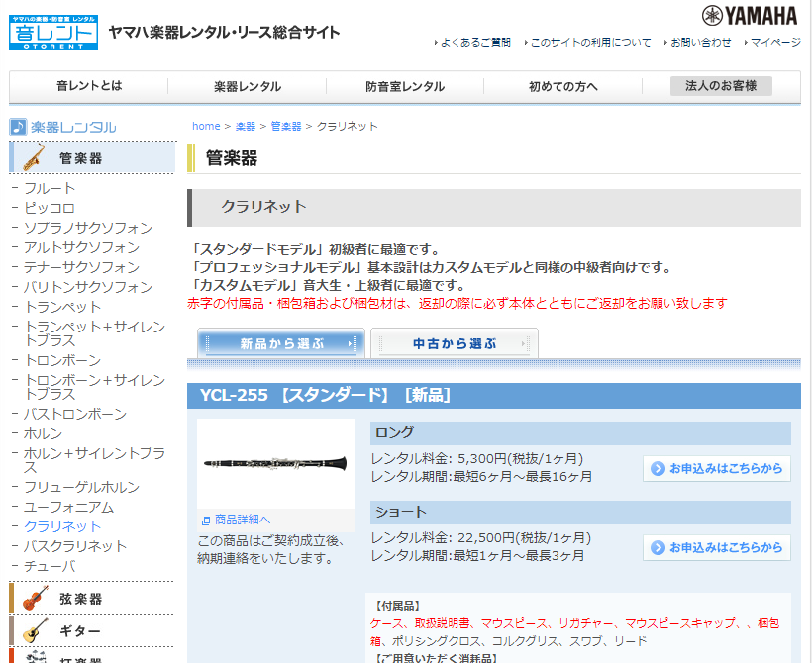Open the 音レントとは menu
The image size is (812, 663).
[89, 86]
